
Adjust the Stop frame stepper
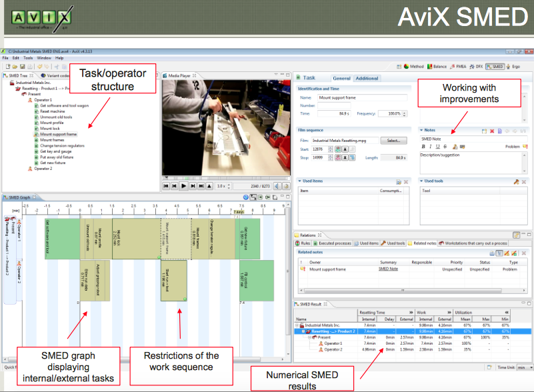coord(331,158)
